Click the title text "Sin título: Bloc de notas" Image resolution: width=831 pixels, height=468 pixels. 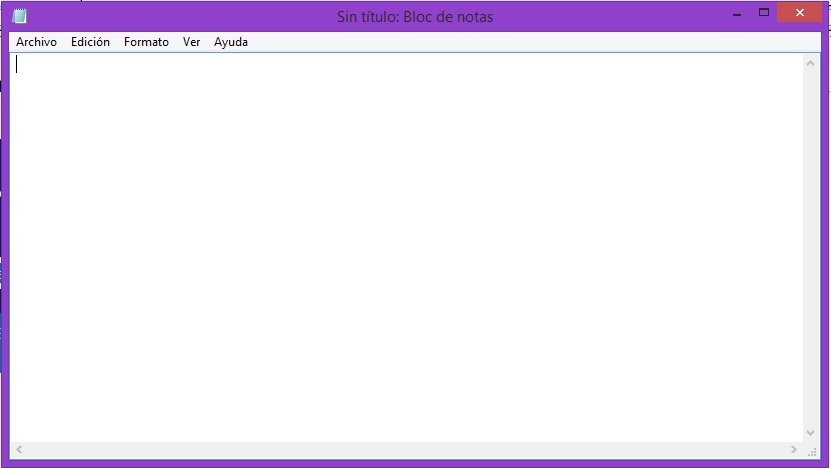pos(415,16)
